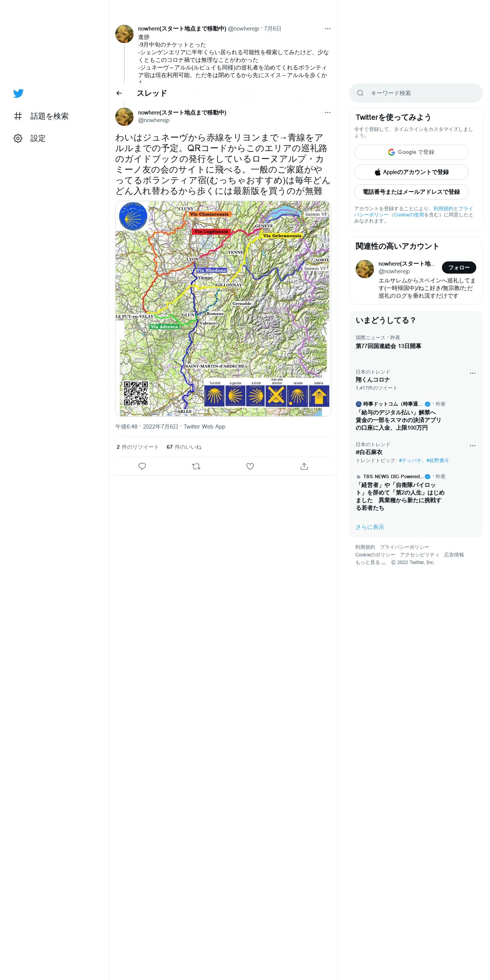This screenshot has width=490, height=980.
Task: Follow nowherejp with the フォロー button
Action: (x=459, y=268)
